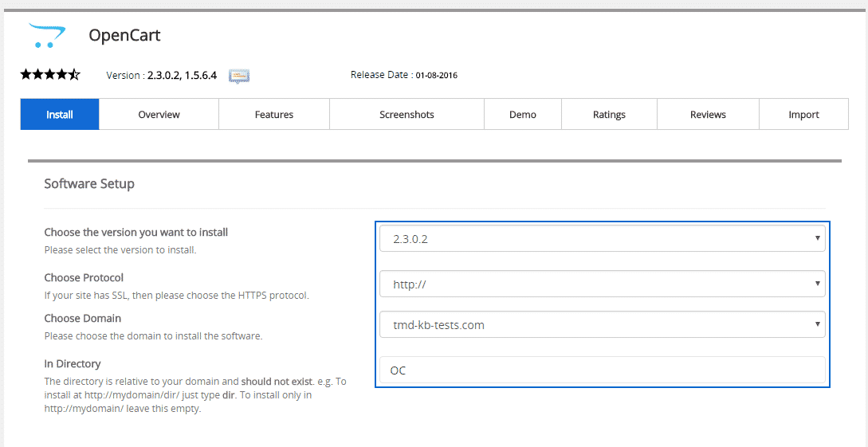Click the 'Please choose the domain' hint text
This screenshot has width=868, height=447.
click(153, 336)
